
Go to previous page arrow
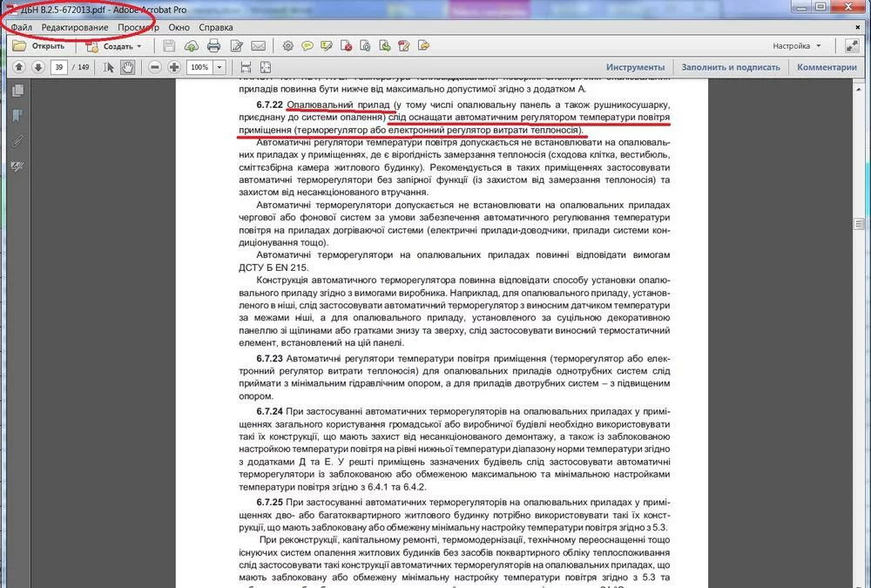pos(19,67)
